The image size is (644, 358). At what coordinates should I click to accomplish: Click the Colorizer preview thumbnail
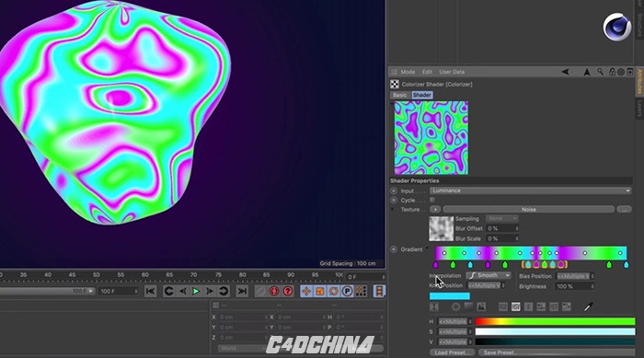[431, 138]
